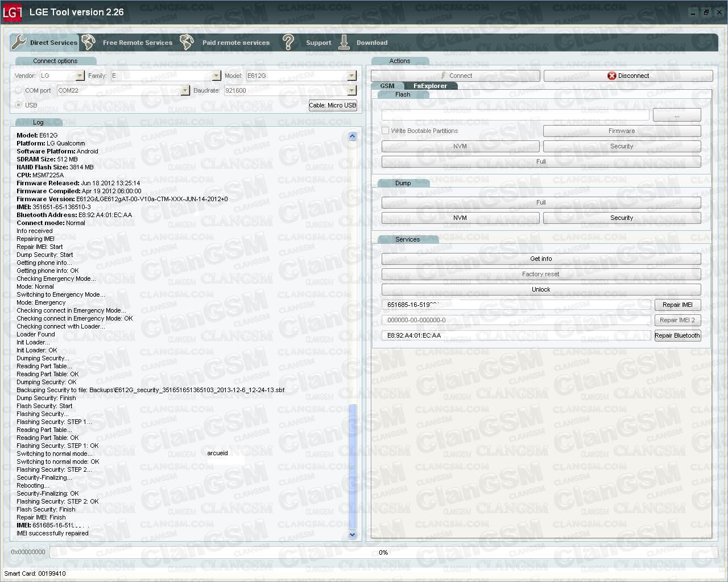
Task: Click the 0x00000000 address status field
Action: tap(28, 552)
